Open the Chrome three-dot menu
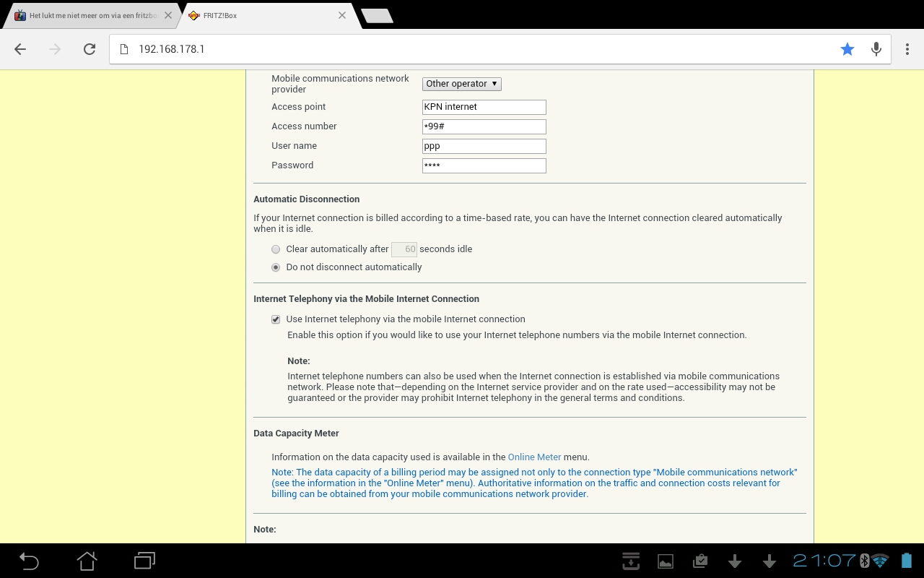924x578 pixels. pyautogui.click(x=907, y=49)
